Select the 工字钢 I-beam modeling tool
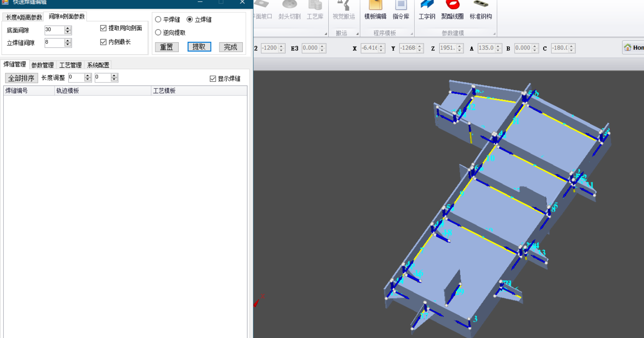Screen dimensions: 644x338 point(427,10)
